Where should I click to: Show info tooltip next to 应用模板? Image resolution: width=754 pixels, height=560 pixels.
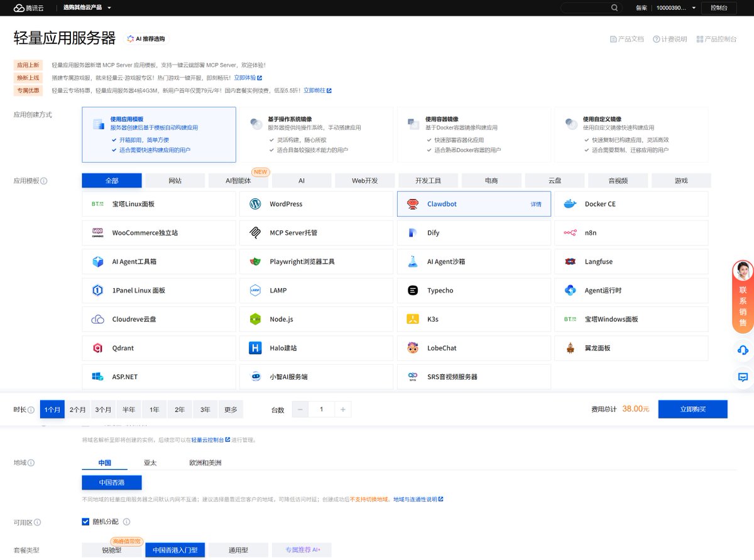(x=44, y=181)
